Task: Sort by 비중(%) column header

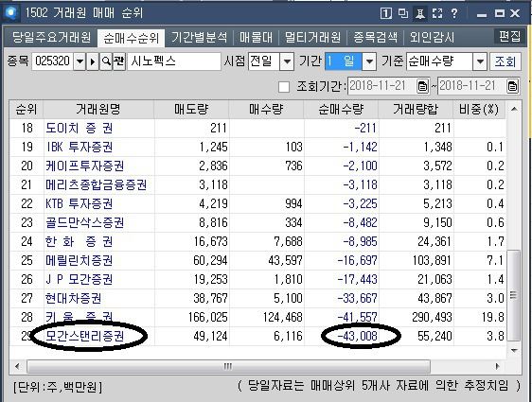Action: pos(479,110)
